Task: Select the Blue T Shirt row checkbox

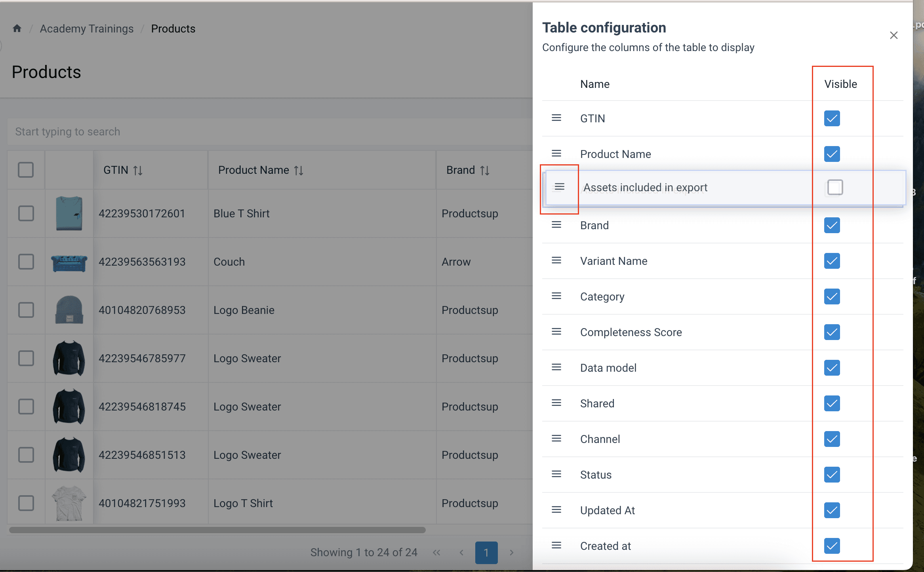Action: point(26,213)
